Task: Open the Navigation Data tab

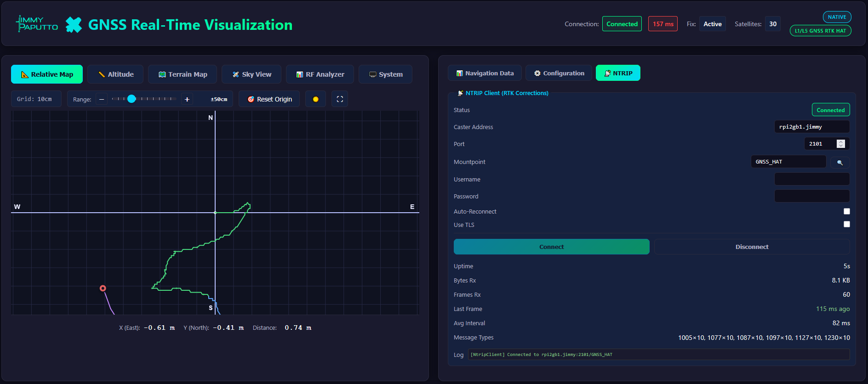Action: click(485, 73)
